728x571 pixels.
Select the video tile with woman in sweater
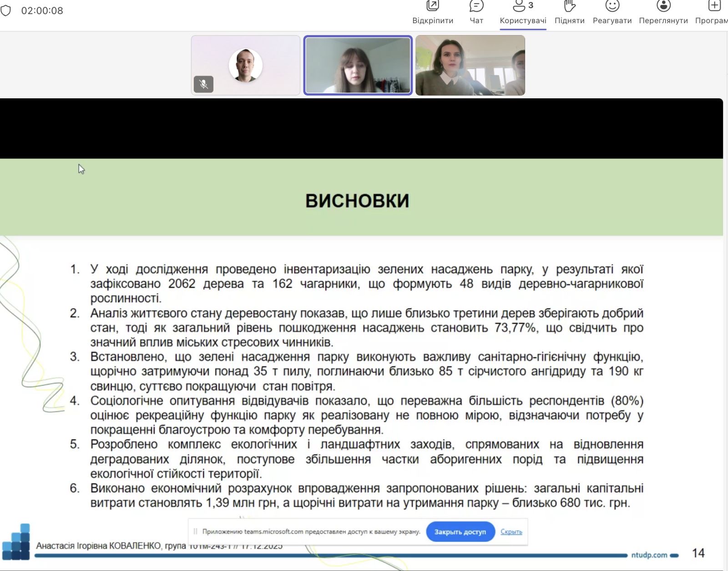click(x=470, y=65)
